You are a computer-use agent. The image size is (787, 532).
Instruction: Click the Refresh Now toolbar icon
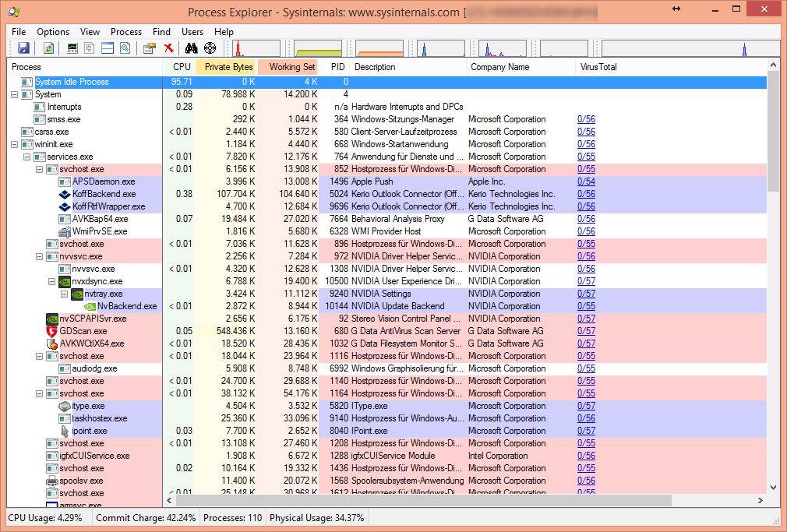coord(48,48)
